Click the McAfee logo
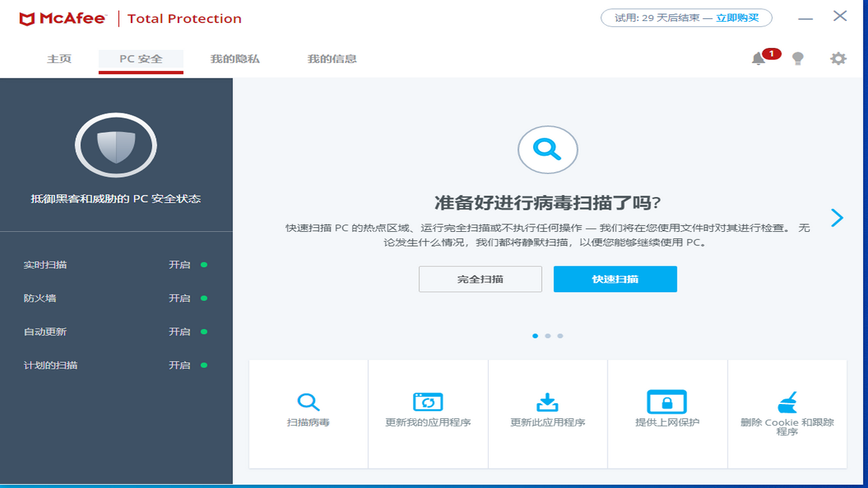868x488 pixels. pyautogui.click(x=63, y=18)
